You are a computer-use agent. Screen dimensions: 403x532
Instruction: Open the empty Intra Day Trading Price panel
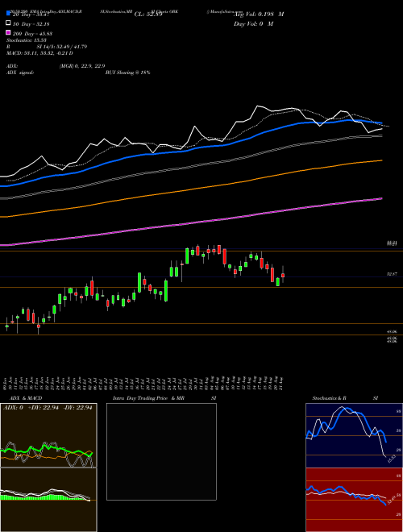coord(161,451)
